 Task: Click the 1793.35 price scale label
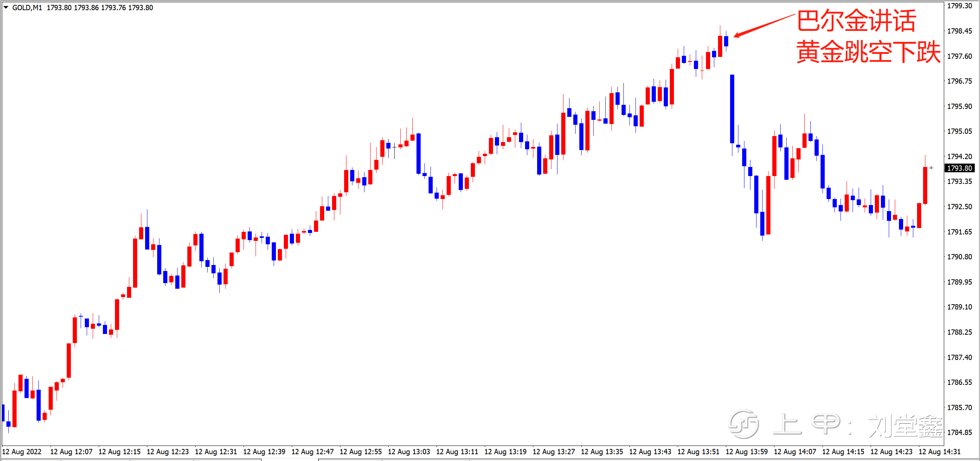click(959, 181)
